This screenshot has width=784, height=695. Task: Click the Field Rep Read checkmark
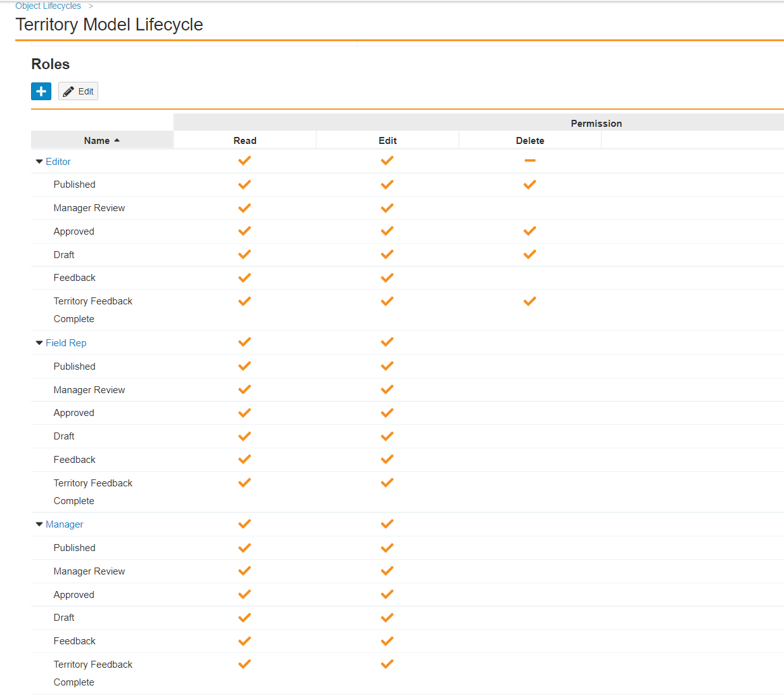click(x=245, y=342)
